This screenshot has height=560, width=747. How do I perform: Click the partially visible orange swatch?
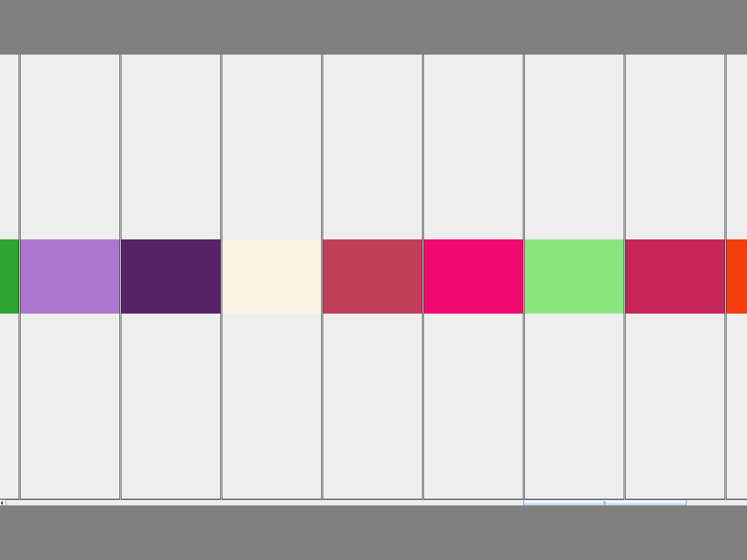737,276
